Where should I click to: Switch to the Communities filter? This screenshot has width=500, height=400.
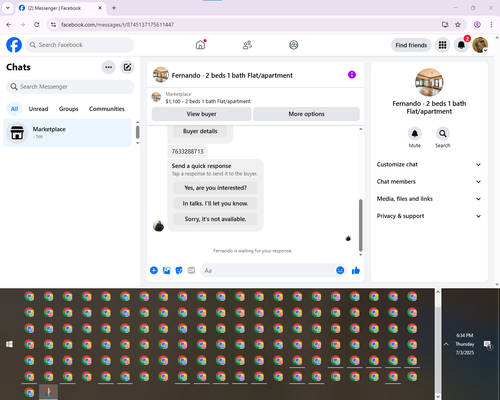[107, 109]
